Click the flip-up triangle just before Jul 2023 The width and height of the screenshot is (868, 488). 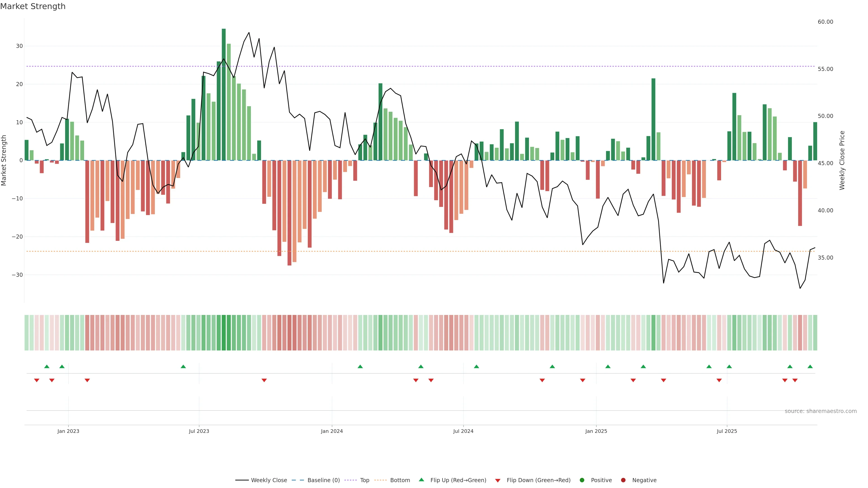click(183, 366)
